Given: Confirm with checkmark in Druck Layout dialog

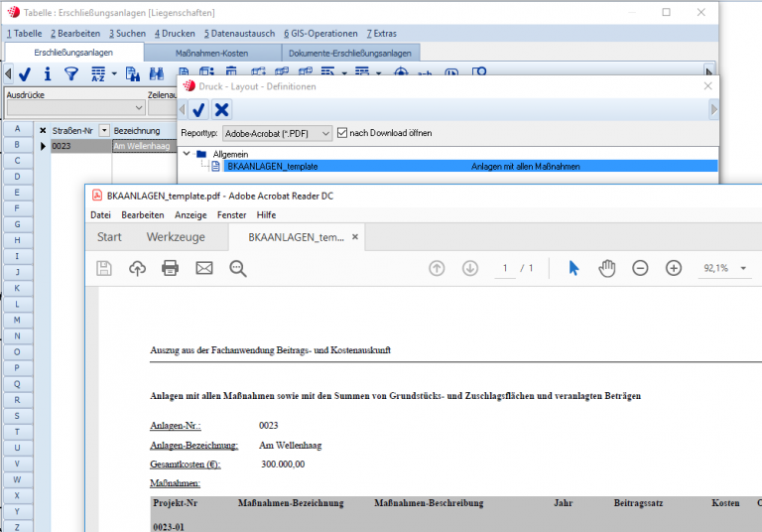Looking at the screenshot, I should 198,110.
